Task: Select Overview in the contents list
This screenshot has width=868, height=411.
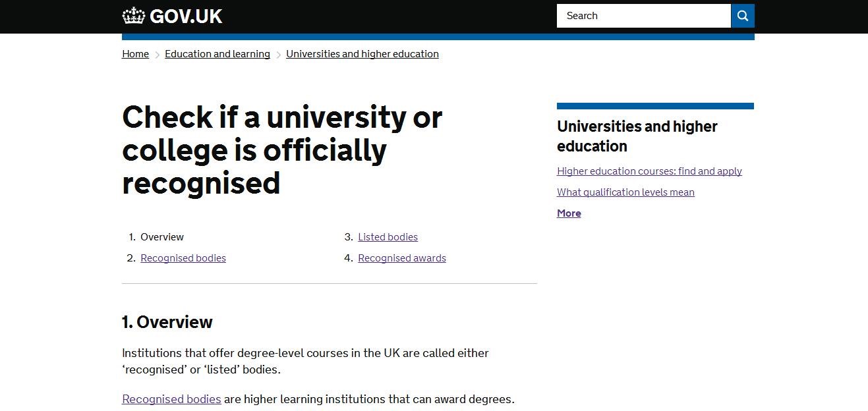Action: [x=162, y=237]
